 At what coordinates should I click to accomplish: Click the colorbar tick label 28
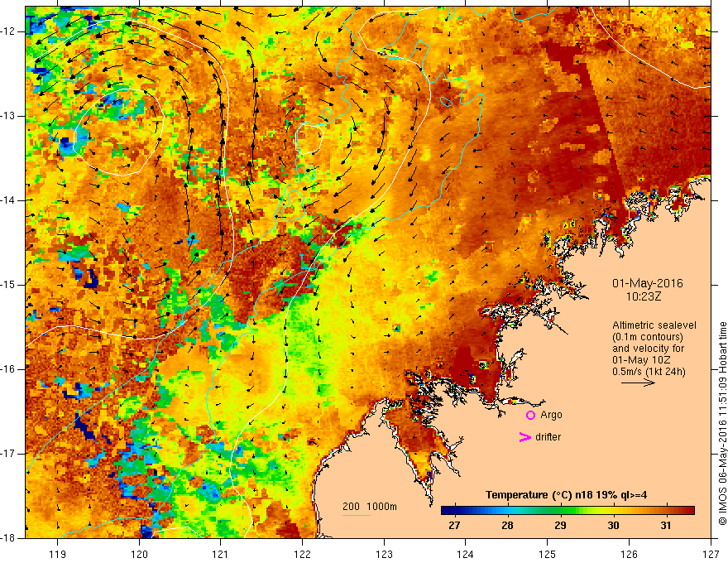(507, 526)
